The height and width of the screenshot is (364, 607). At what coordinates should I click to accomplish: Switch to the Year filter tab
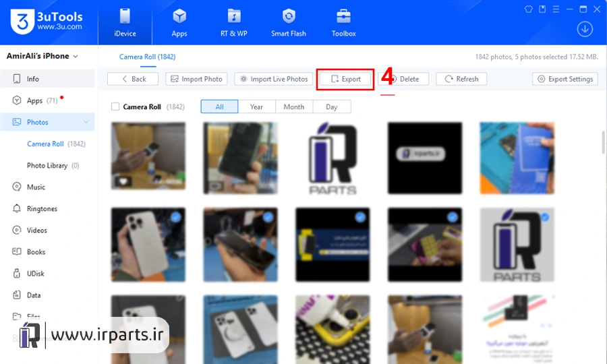click(257, 107)
